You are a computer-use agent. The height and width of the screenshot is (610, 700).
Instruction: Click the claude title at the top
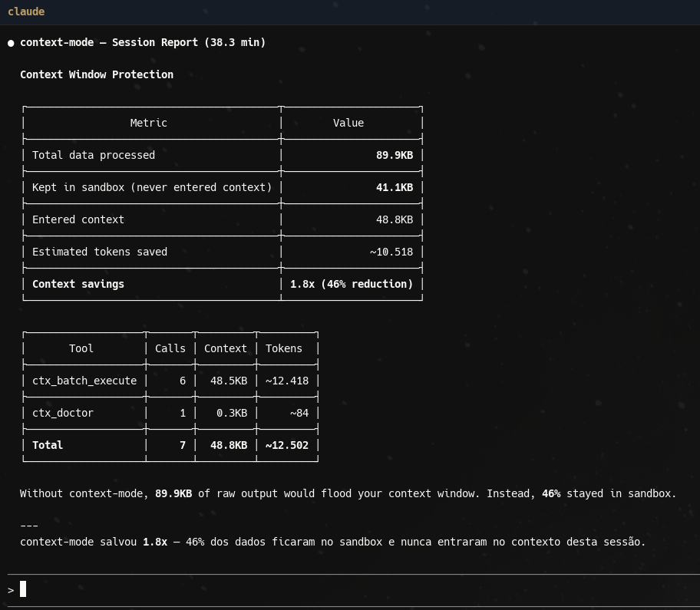[26, 12]
